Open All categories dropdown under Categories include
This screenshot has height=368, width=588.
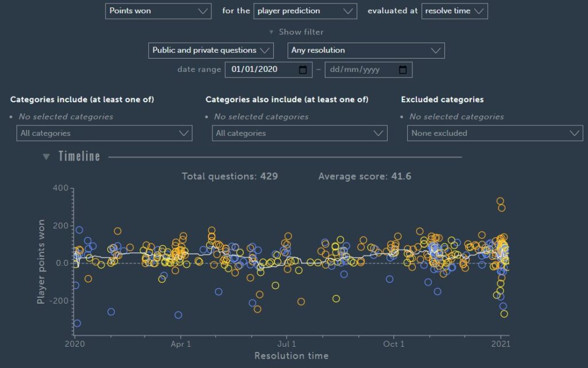(105, 133)
